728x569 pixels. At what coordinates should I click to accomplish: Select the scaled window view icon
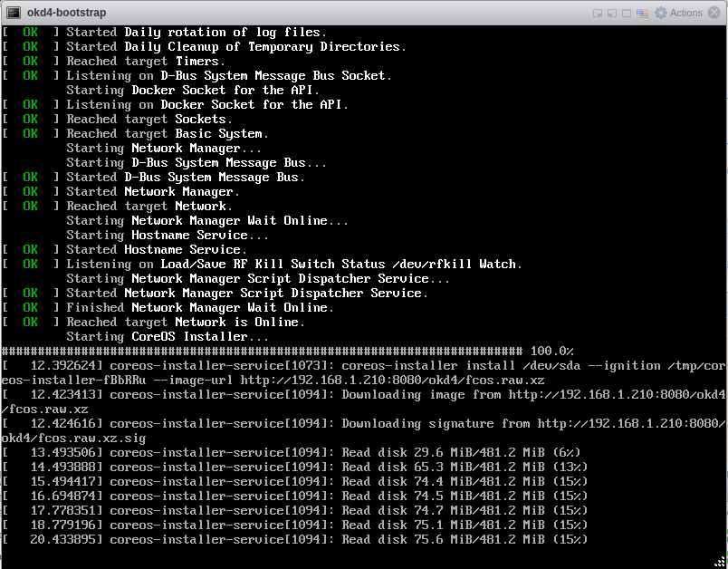611,12
